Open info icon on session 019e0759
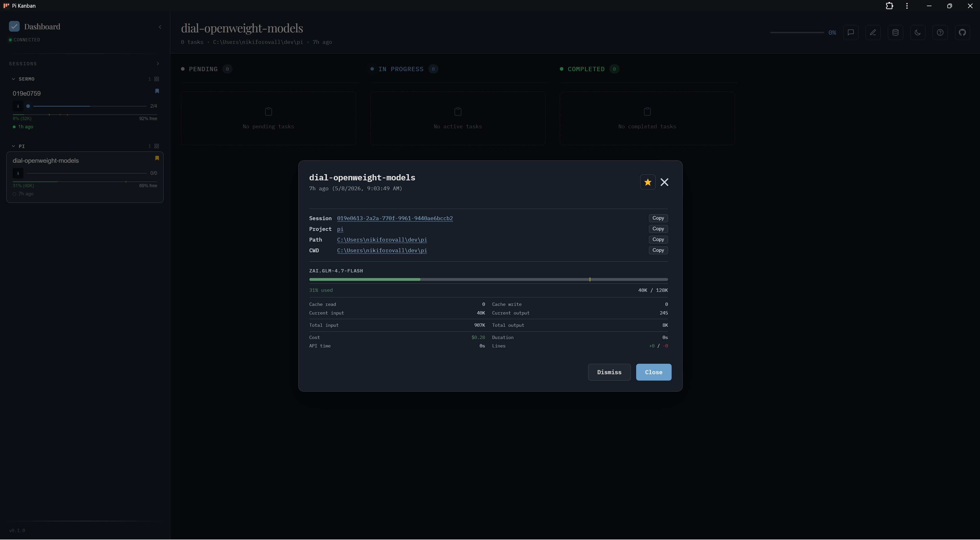Screen dimensions: 980x540 click(x=18, y=106)
